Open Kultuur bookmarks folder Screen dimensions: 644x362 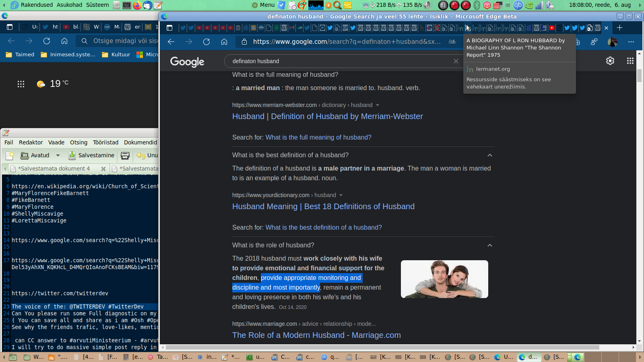pyautogui.click(x=116, y=55)
